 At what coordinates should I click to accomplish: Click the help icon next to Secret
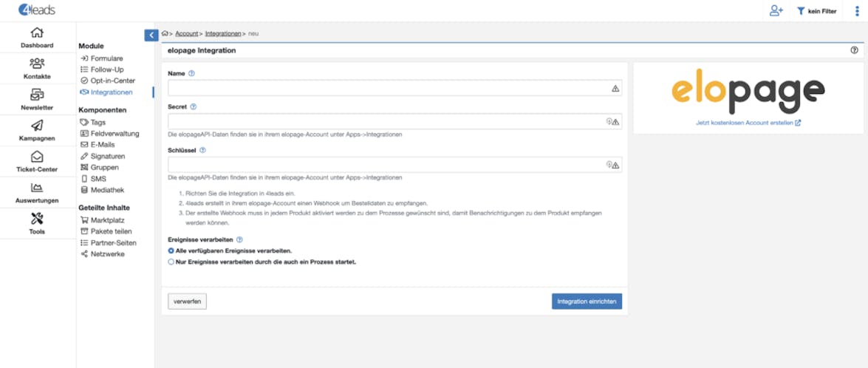point(194,107)
